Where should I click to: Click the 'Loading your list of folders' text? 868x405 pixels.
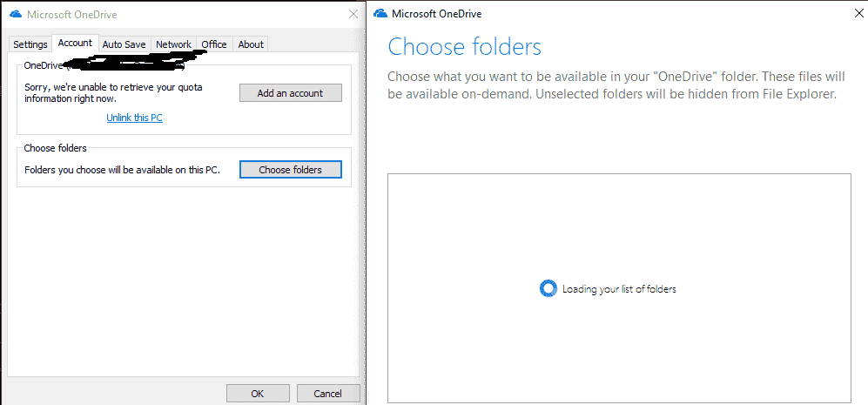point(619,288)
